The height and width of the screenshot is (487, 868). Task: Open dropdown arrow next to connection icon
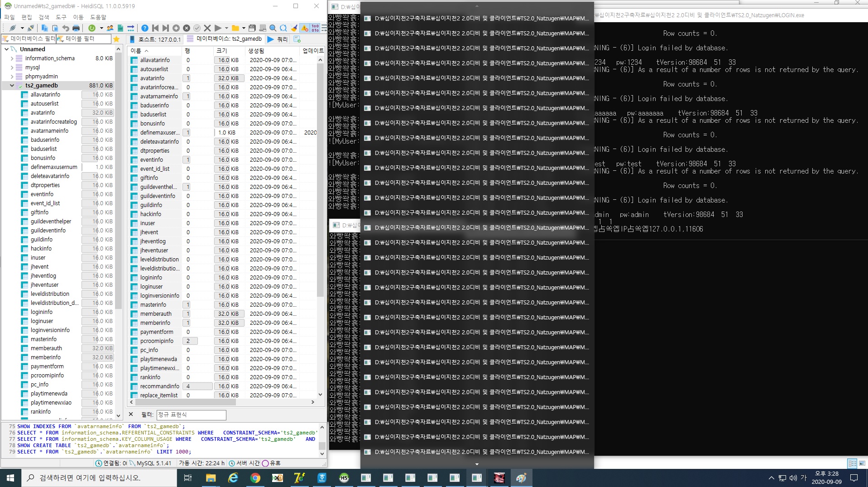(21, 28)
